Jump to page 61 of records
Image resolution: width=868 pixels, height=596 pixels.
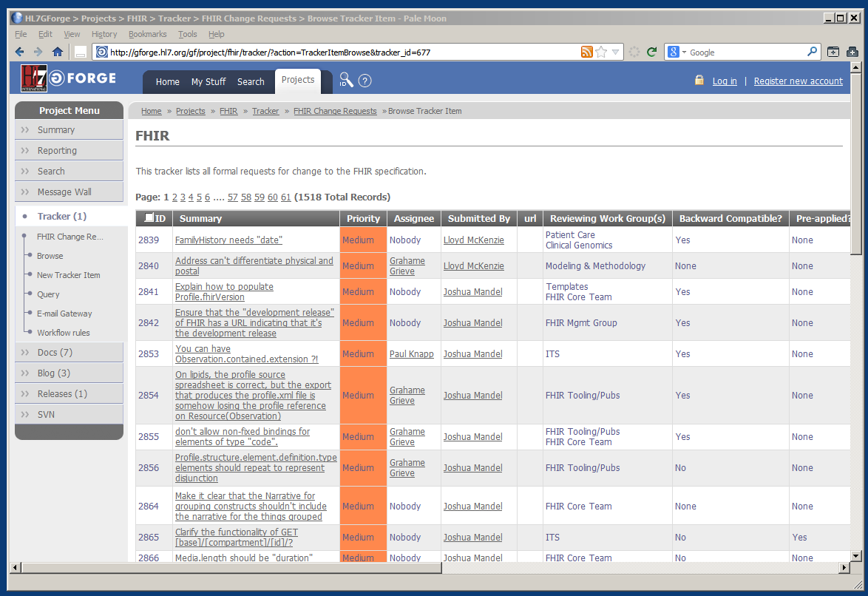click(x=285, y=197)
